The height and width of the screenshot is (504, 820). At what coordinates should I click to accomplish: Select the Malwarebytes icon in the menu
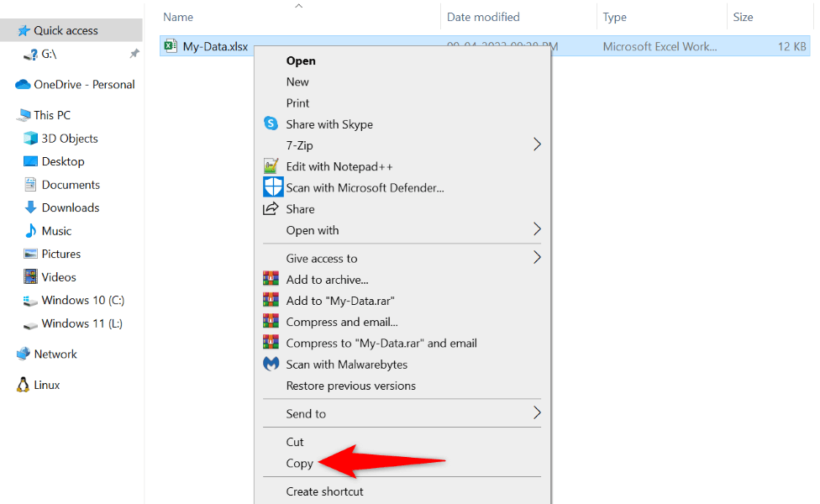tap(271, 364)
